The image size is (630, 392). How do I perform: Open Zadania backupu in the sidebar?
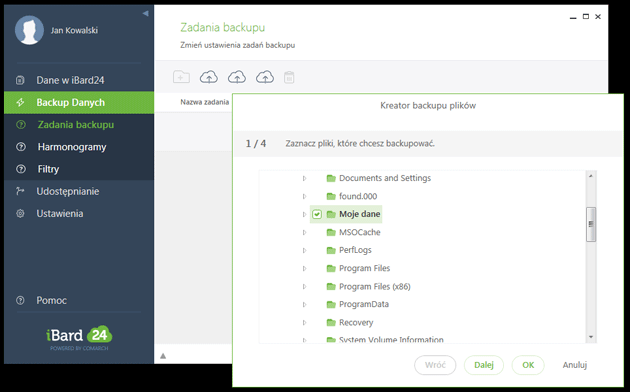79,125
